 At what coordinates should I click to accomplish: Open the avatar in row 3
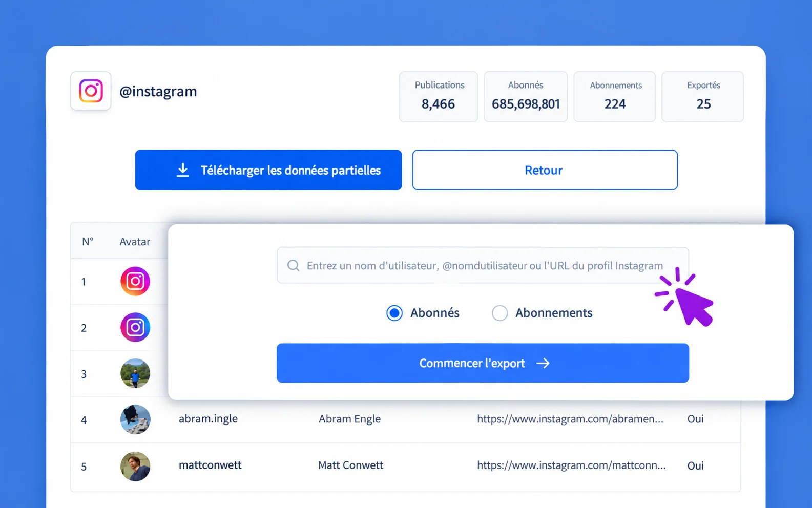135,373
